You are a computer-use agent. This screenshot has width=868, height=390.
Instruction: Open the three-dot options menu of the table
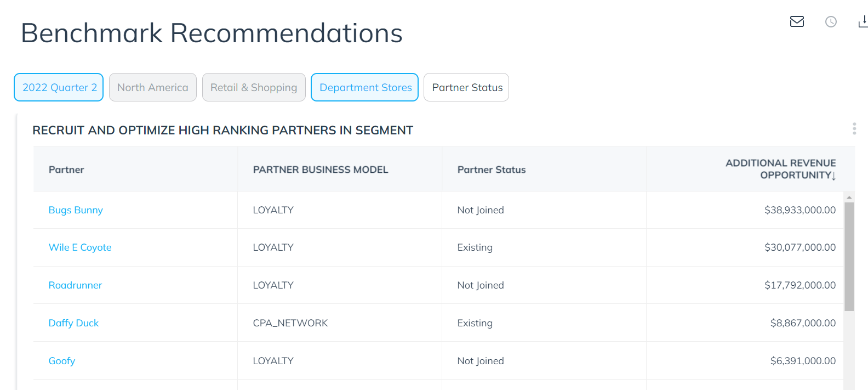(854, 128)
